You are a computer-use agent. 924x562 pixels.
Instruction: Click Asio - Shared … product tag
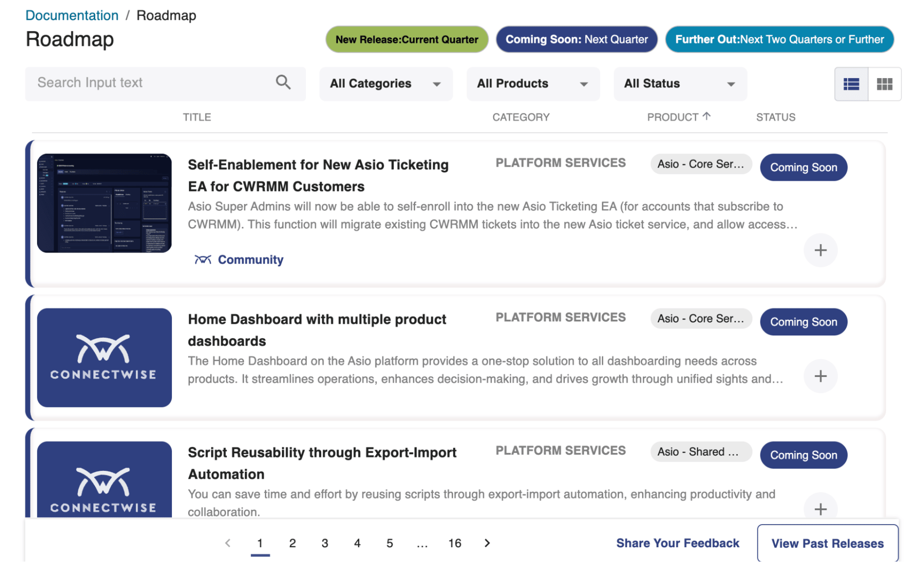(701, 451)
